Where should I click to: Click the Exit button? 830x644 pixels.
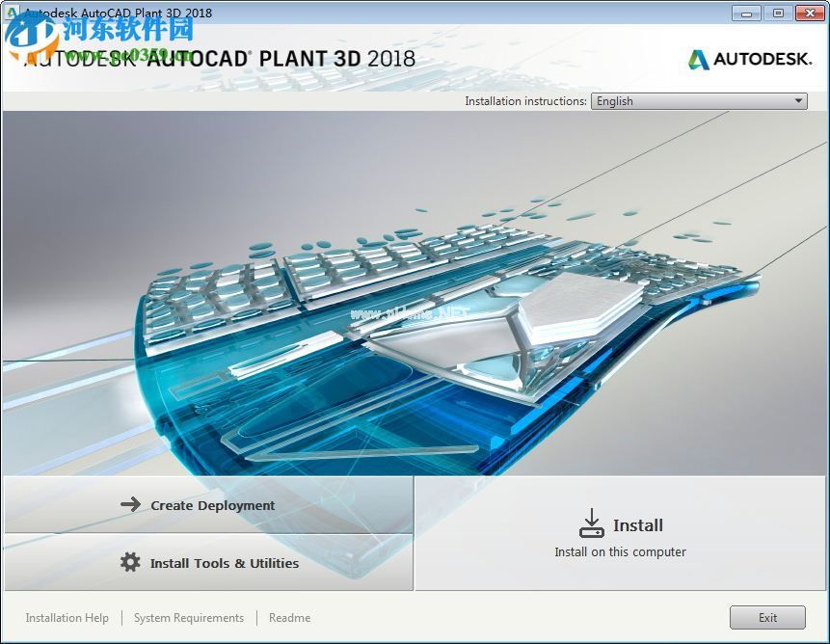coord(767,617)
